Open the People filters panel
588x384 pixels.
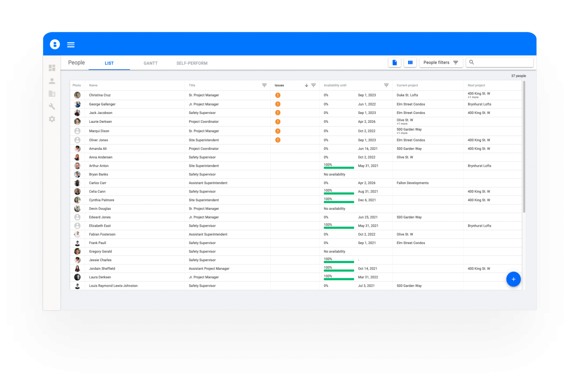tap(441, 62)
